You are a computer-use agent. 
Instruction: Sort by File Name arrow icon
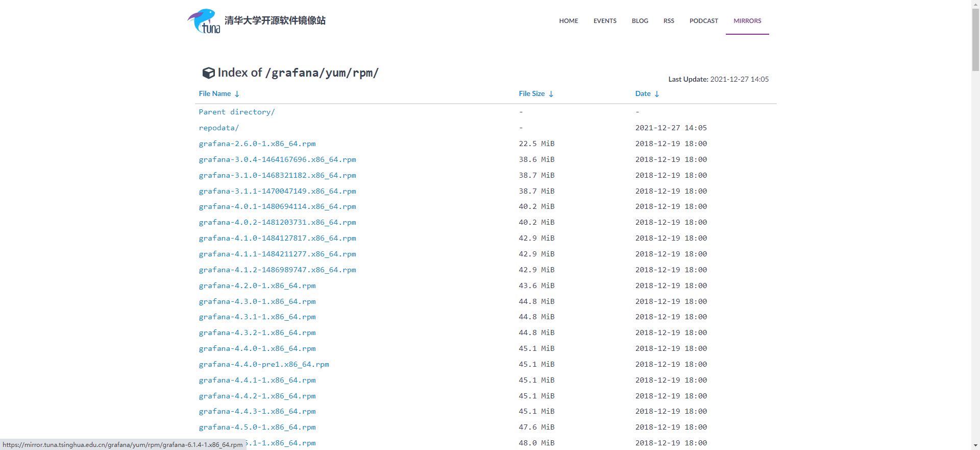click(x=237, y=94)
